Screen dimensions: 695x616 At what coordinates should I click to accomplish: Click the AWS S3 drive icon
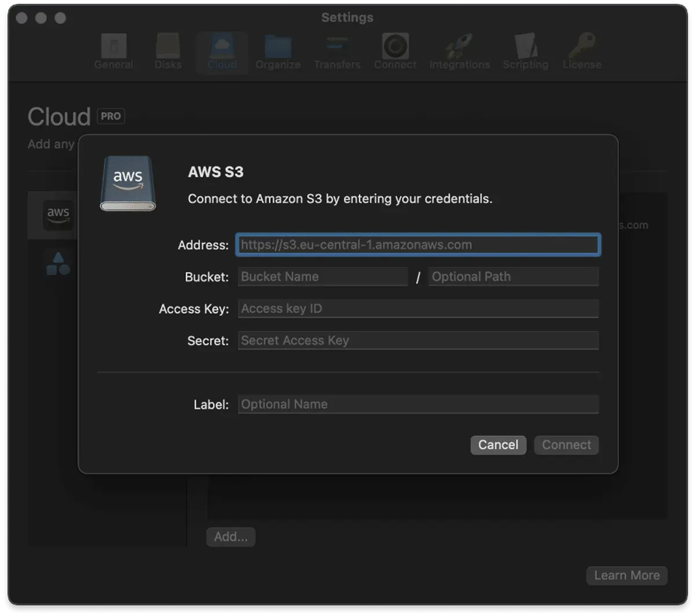point(127,183)
